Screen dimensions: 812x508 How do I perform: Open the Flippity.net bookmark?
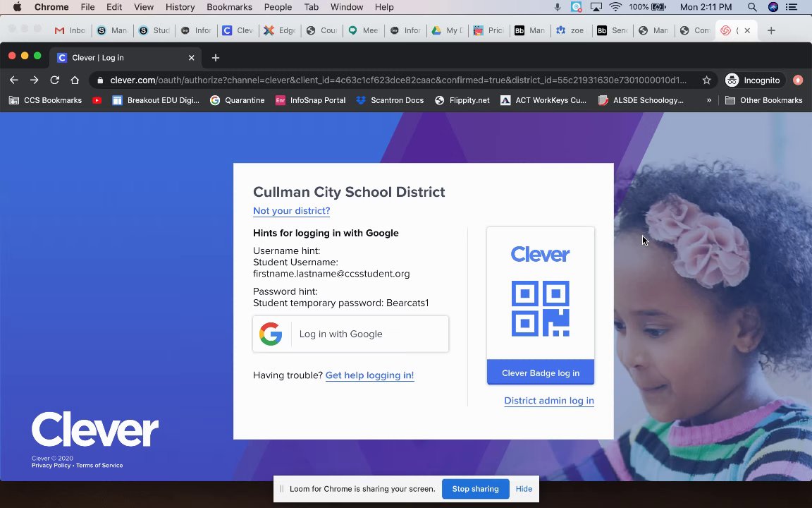[462, 100]
